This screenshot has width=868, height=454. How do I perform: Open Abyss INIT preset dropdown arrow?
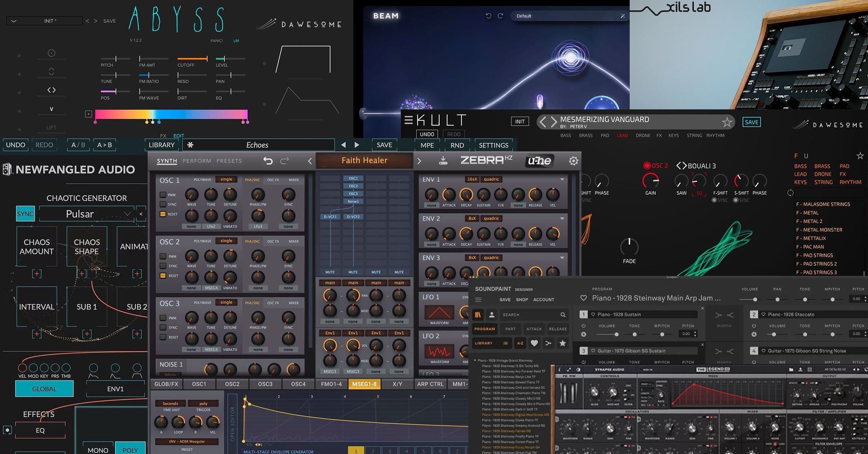[x=14, y=21]
